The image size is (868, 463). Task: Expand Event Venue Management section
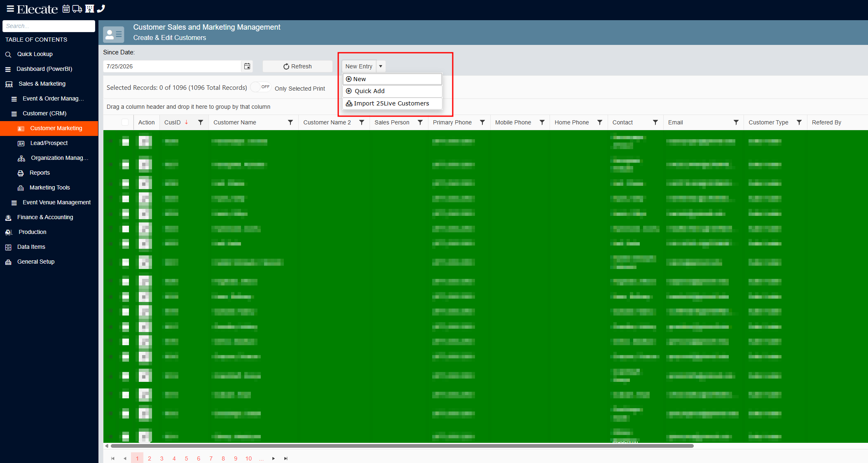point(56,202)
